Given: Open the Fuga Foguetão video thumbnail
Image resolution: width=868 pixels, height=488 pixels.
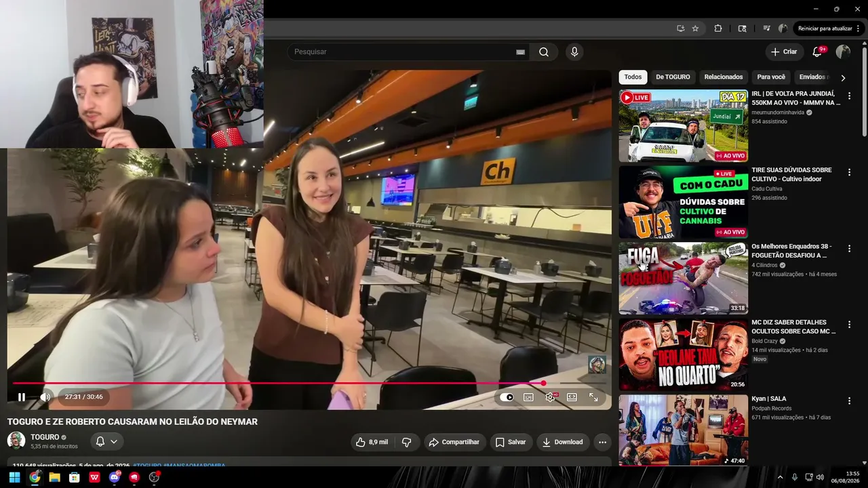Looking at the screenshot, I should click(x=684, y=279).
